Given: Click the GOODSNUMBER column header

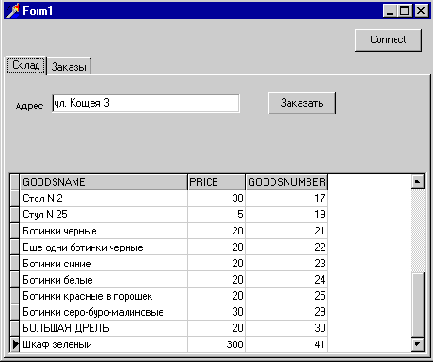Looking at the screenshot, I should 287,182.
